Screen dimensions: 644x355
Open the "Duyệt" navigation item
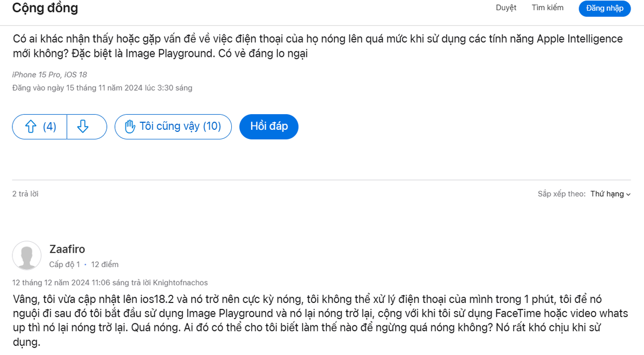pos(506,8)
